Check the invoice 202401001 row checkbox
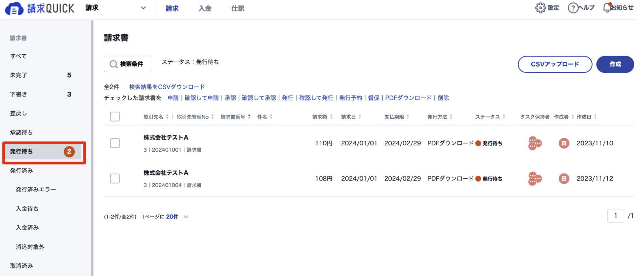 tap(115, 143)
